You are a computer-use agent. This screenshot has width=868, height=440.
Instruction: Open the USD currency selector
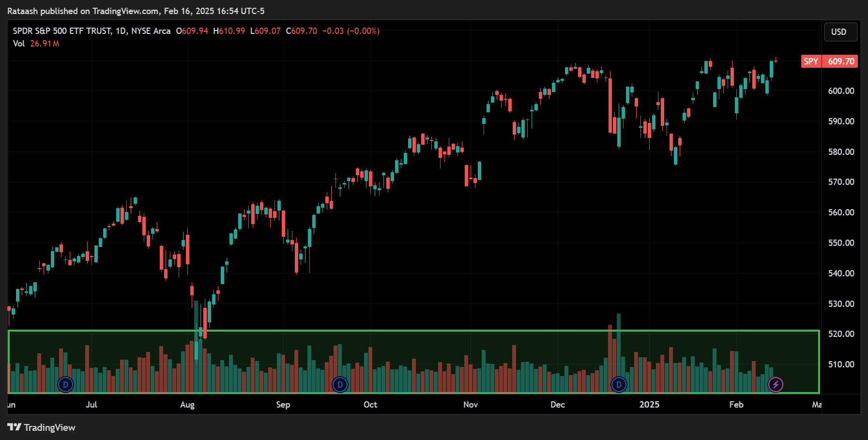point(841,32)
